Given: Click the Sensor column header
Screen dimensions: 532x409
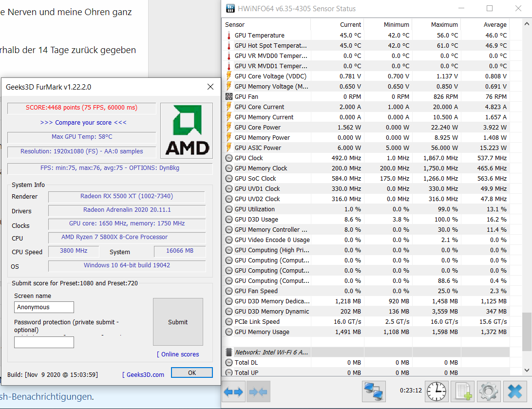Looking at the screenshot, I should 267,24.
